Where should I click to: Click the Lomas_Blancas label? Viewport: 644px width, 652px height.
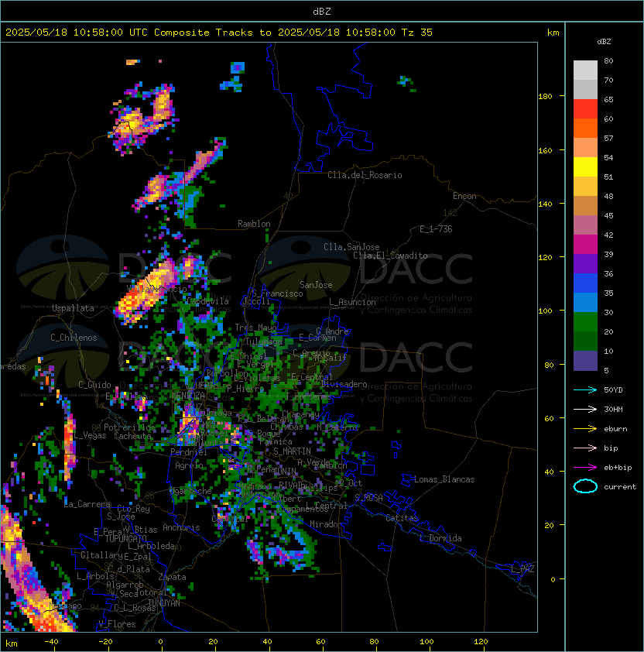point(444,479)
